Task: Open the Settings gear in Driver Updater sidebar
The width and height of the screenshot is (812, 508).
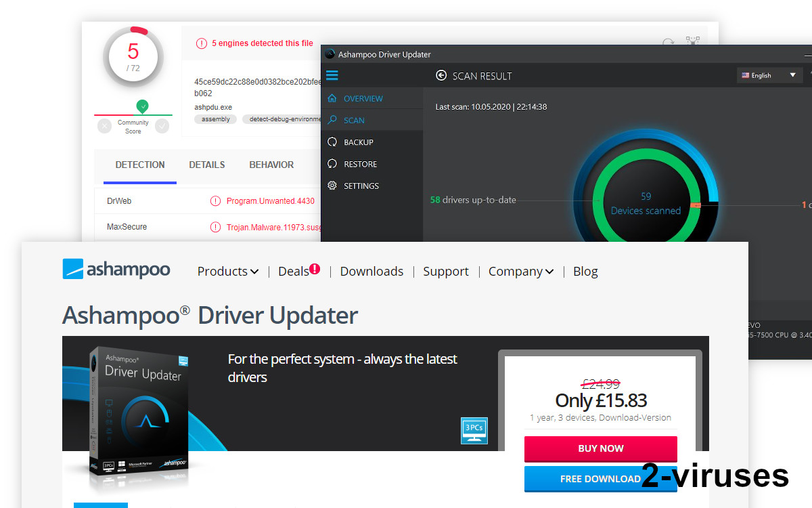Action: [x=332, y=186]
